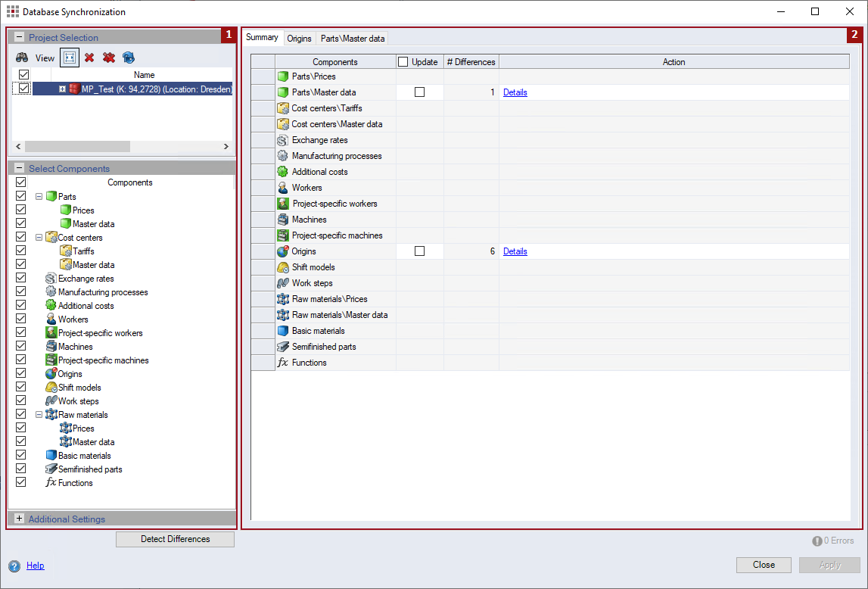
Task: Toggle the Update checkbox for the Origins row
Action: 420,251
